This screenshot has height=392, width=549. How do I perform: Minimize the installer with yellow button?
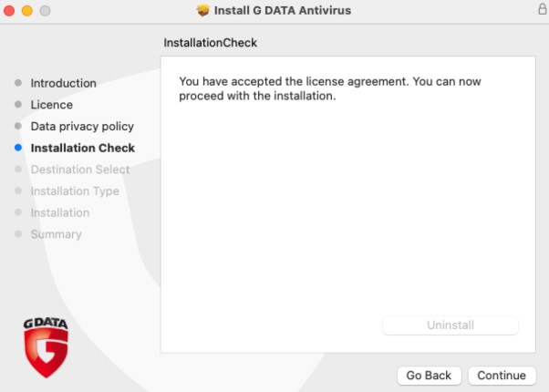[x=26, y=10]
